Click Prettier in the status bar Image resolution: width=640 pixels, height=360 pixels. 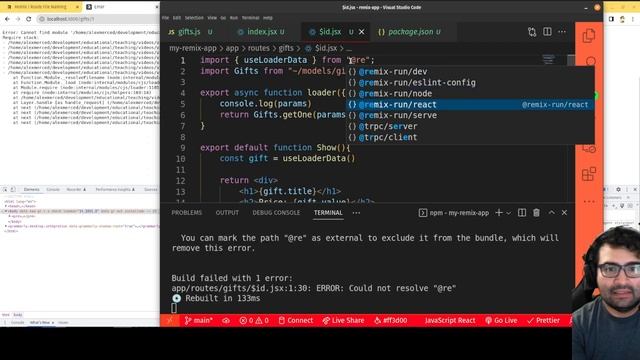543,320
